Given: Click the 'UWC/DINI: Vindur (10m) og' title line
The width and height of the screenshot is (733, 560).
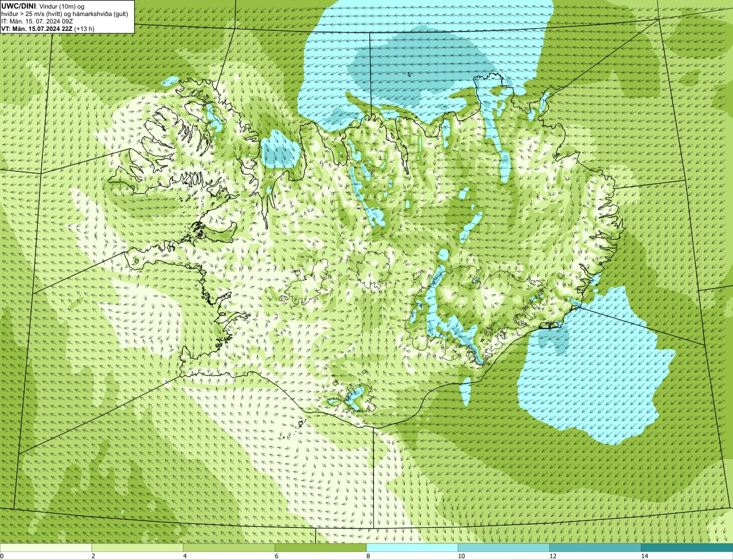Looking at the screenshot, I should 44,6.
